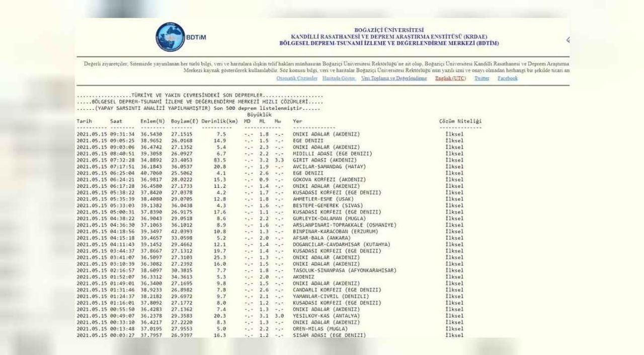Click GURLEYIK-DALAMAN (MUGLA) location
The image size is (644, 355).
[x=330, y=219]
